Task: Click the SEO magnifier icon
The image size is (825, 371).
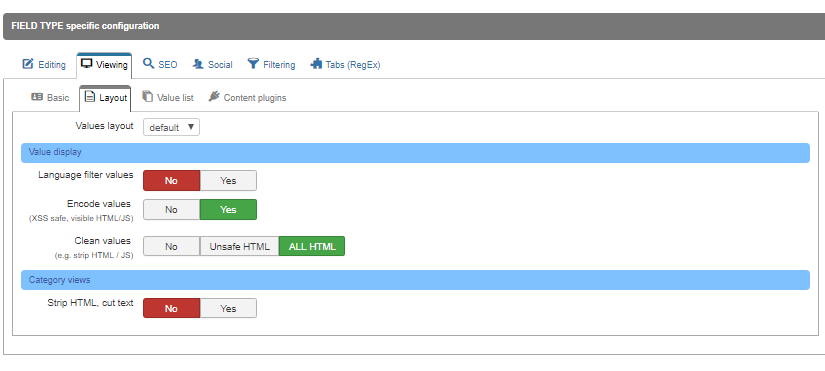Action: tap(149, 64)
